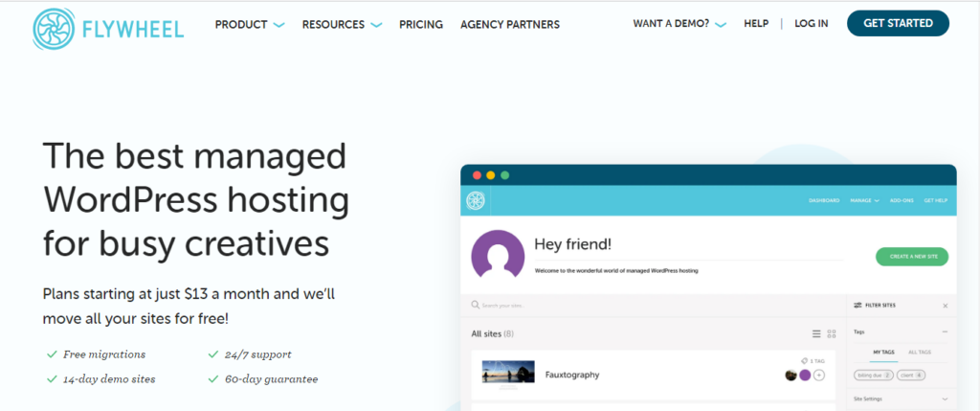
Task: Close the Filter Sites panel
Action: click(x=946, y=306)
